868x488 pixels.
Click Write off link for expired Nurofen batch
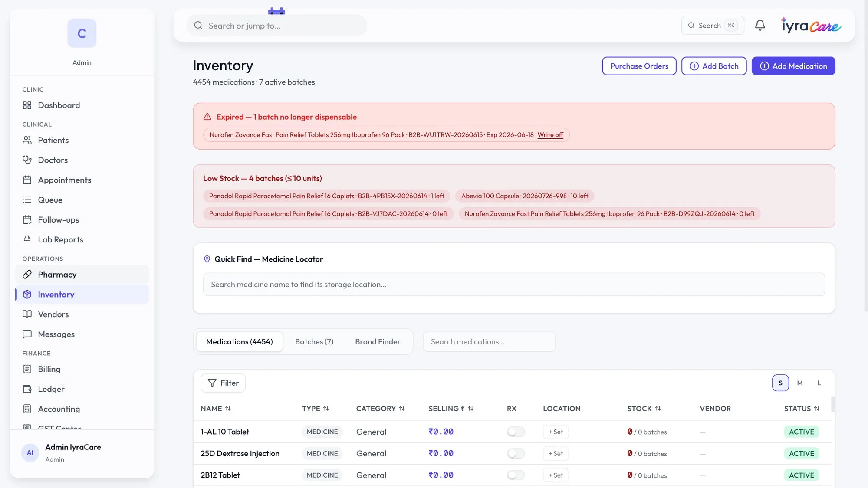coord(550,135)
